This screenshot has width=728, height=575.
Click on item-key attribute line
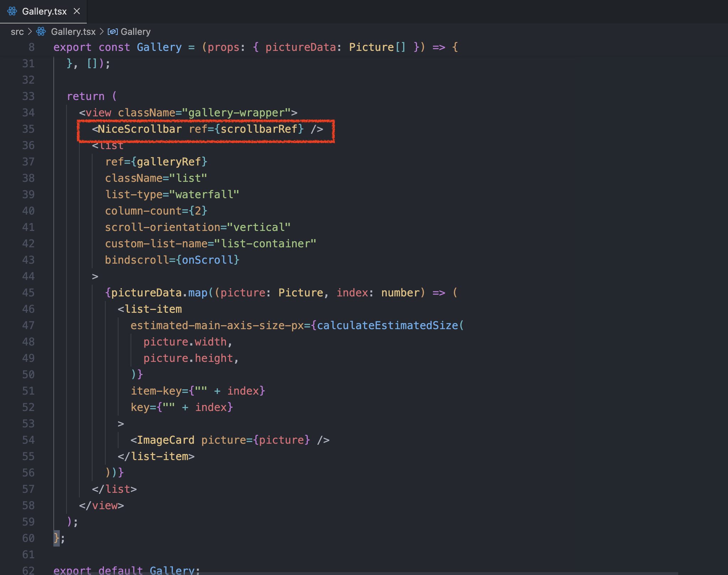[198, 391]
